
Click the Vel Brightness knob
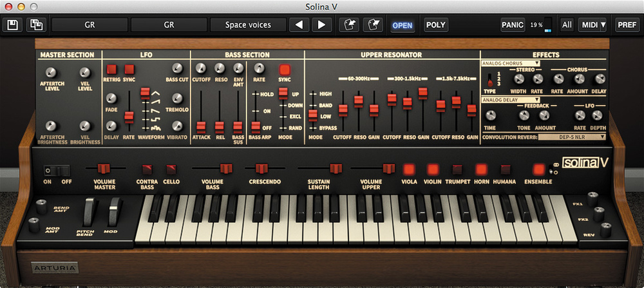click(85, 126)
